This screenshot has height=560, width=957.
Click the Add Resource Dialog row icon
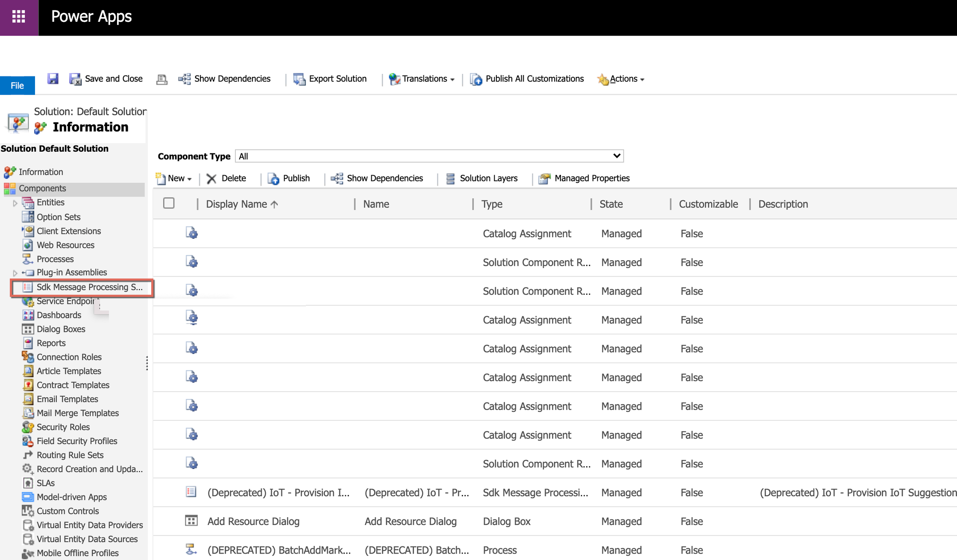pos(191,521)
